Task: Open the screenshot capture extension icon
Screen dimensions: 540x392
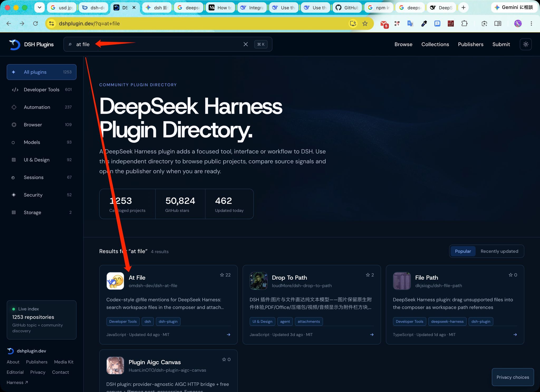Action: [x=484, y=23]
